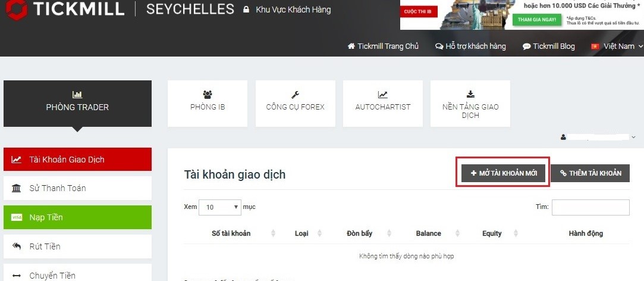Screen dimensions: 644x281
Task: Click the Tham Gia Ngay banner button
Action: (537, 19)
